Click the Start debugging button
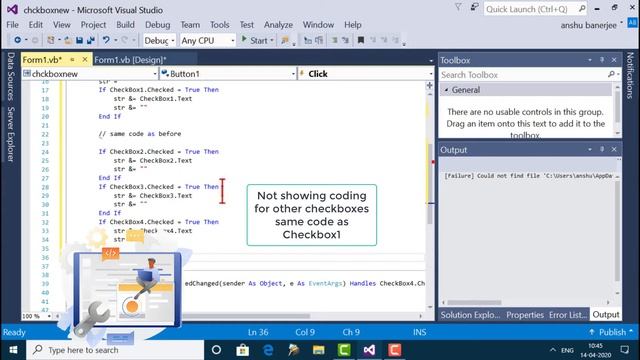This screenshot has height=360, width=640. tap(255, 40)
